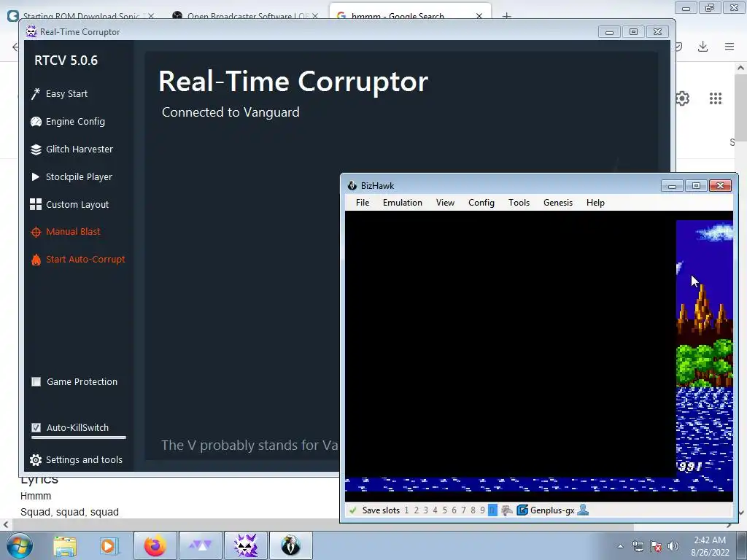The image size is (747, 560).
Task: Open BizHawk View menu
Action: (x=445, y=203)
